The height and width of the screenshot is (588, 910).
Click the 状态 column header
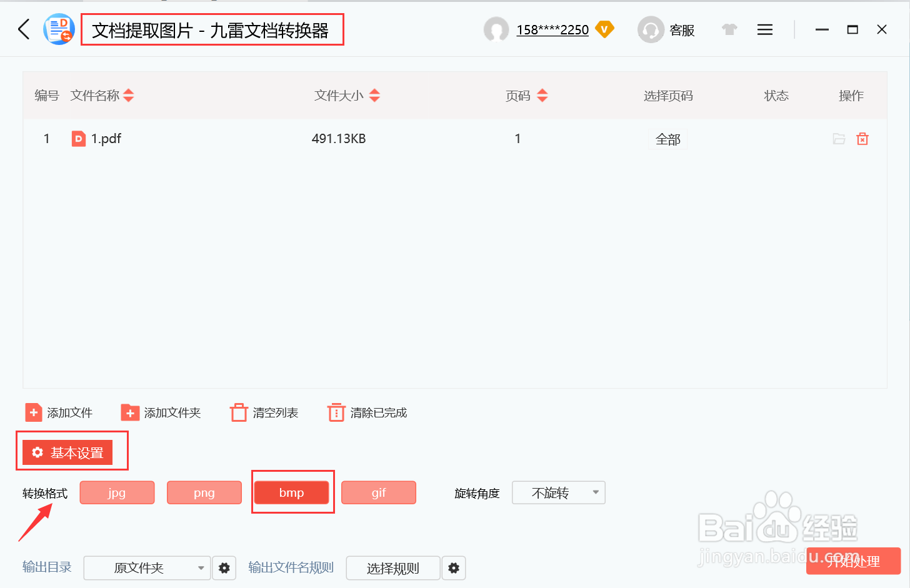[x=776, y=96]
